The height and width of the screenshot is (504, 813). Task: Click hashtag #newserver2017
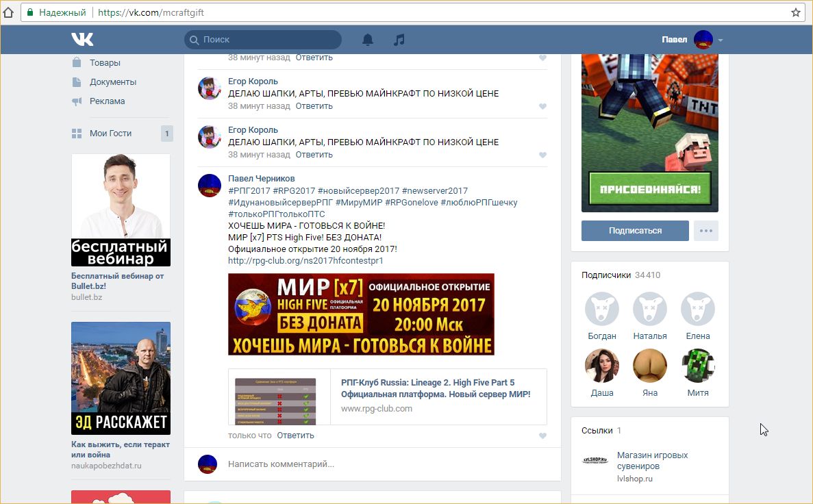point(434,191)
